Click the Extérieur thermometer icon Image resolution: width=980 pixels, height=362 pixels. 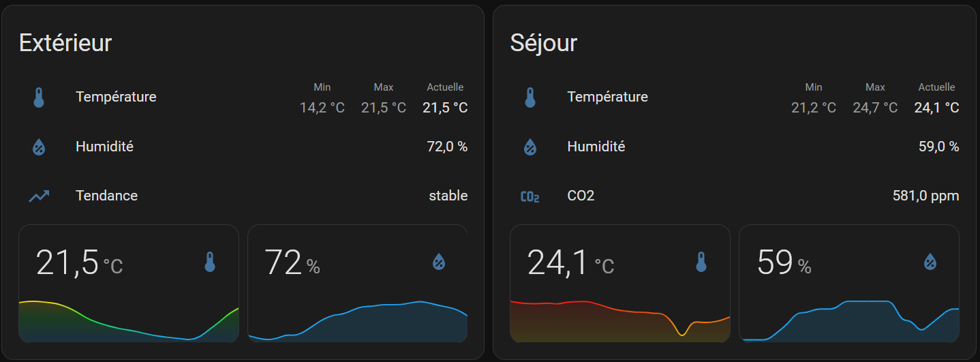click(39, 97)
